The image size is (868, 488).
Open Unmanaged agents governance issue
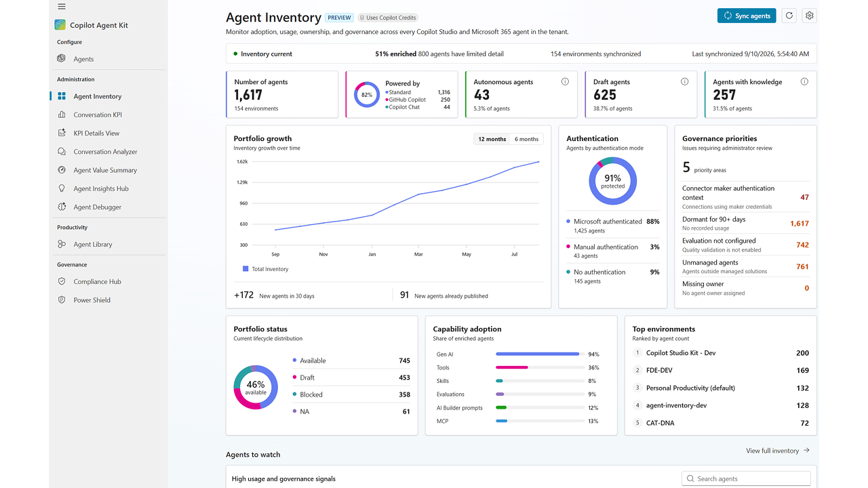click(746, 266)
